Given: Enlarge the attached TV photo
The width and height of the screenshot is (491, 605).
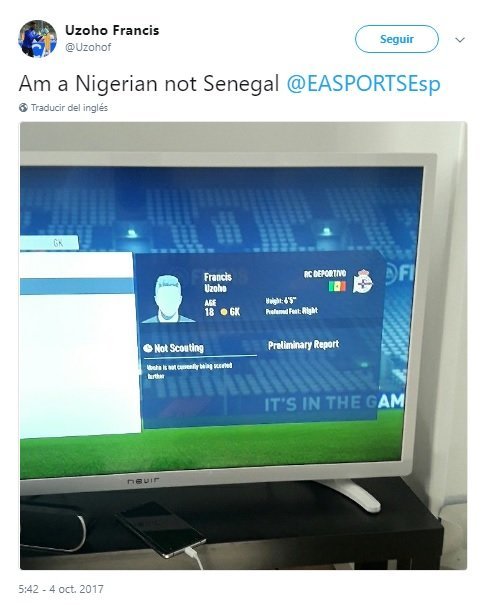Looking at the screenshot, I should pyautogui.click(x=243, y=345).
